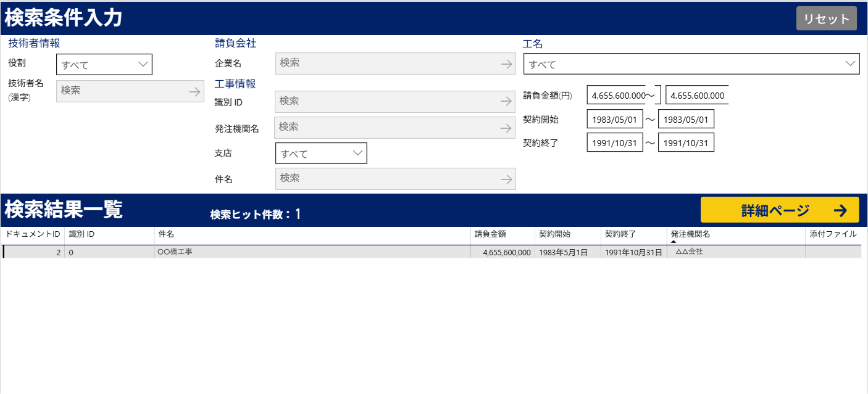Open the 詳細ページ button
The width and height of the screenshot is (868, 394).
779,210
